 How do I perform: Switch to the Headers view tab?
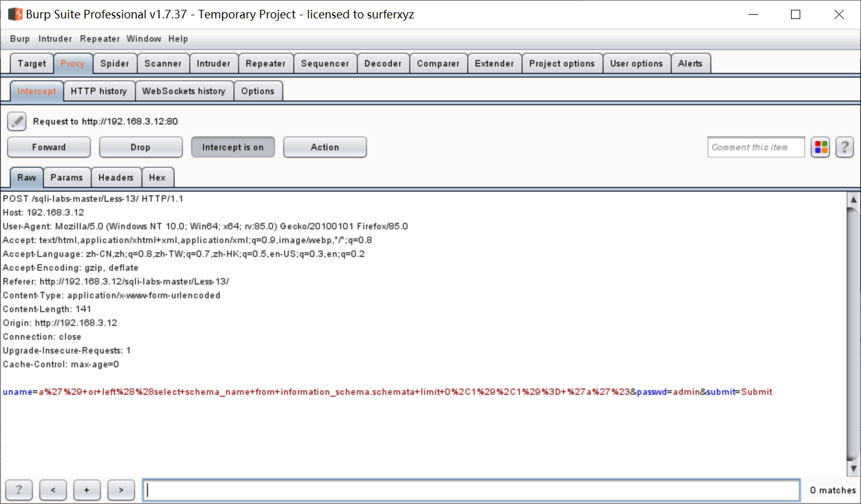point(116,177)
